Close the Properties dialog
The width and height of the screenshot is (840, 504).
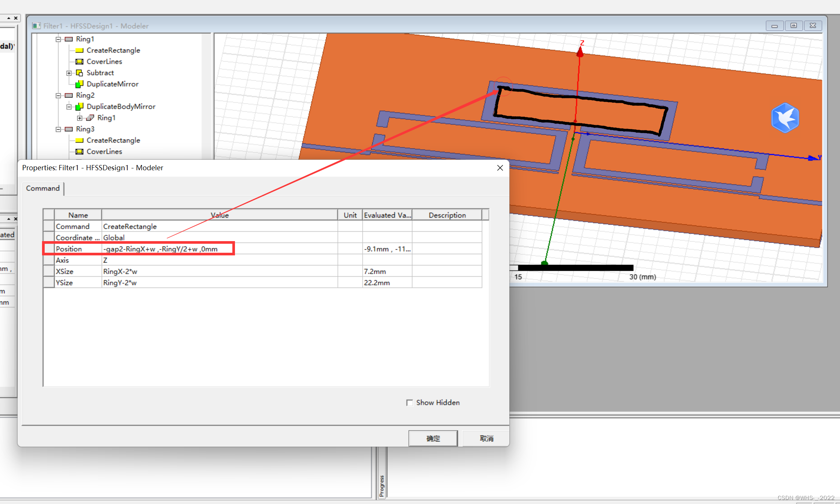pos(500,168)
